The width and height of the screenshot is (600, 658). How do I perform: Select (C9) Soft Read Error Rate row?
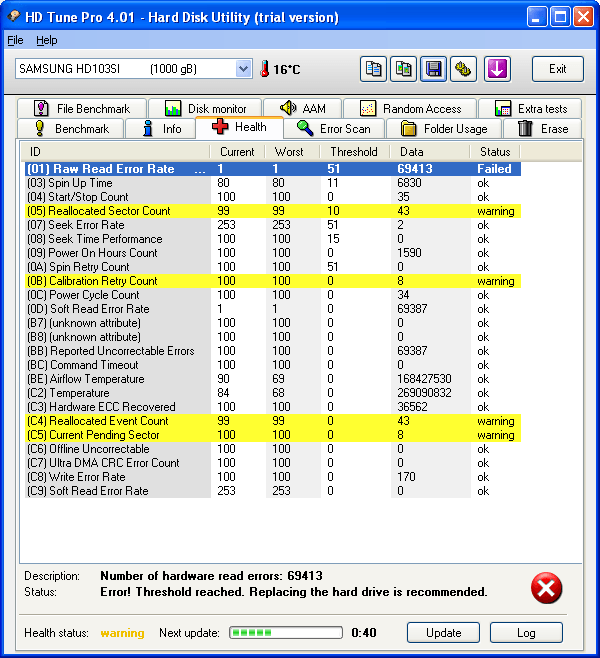point(273,491)
